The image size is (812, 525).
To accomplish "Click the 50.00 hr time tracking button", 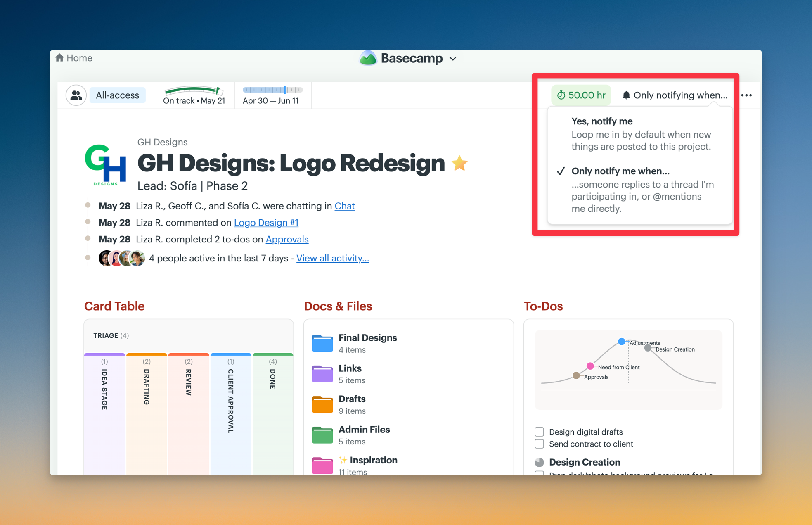I will click(x=581, y=95).
